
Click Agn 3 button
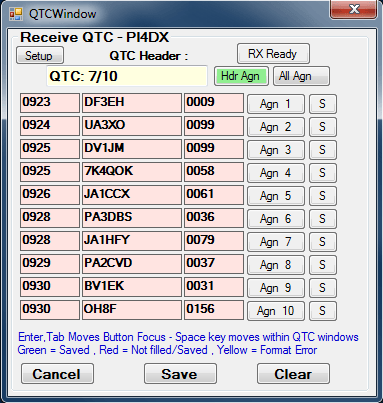(276, 150)
